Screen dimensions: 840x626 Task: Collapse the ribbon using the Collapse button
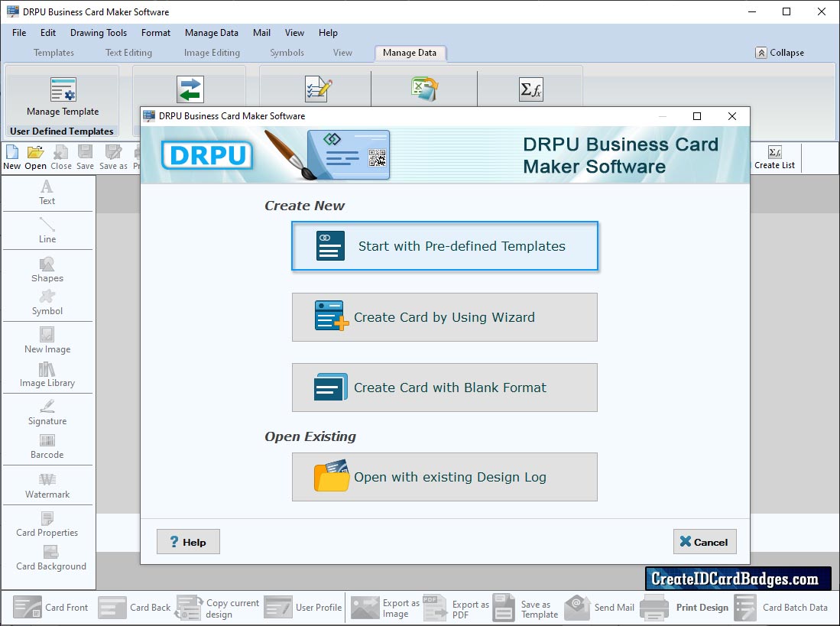[780, 53]
